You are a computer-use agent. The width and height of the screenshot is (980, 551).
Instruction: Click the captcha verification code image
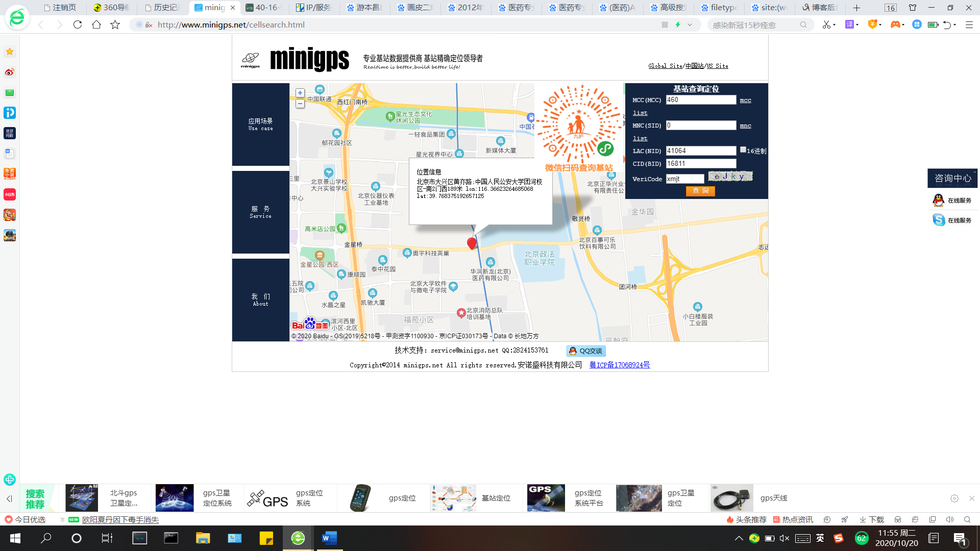point(730,177)
